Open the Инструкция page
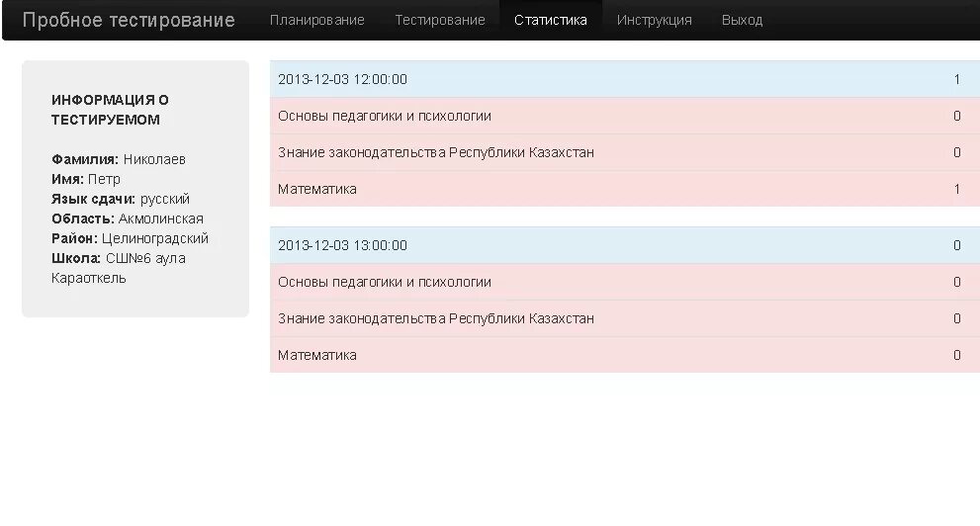The image size is (980, 526). point(654,20)
